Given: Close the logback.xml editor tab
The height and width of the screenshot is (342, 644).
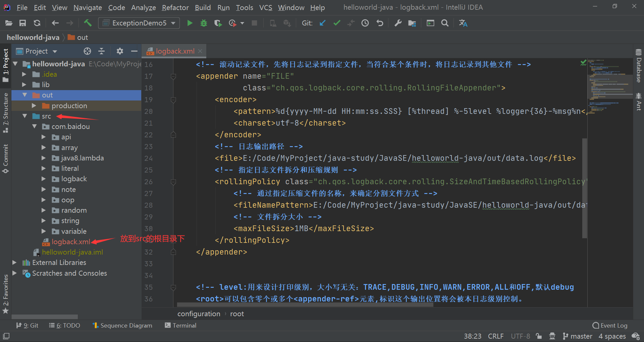Looking at the screenshot, I should [200, 51].
